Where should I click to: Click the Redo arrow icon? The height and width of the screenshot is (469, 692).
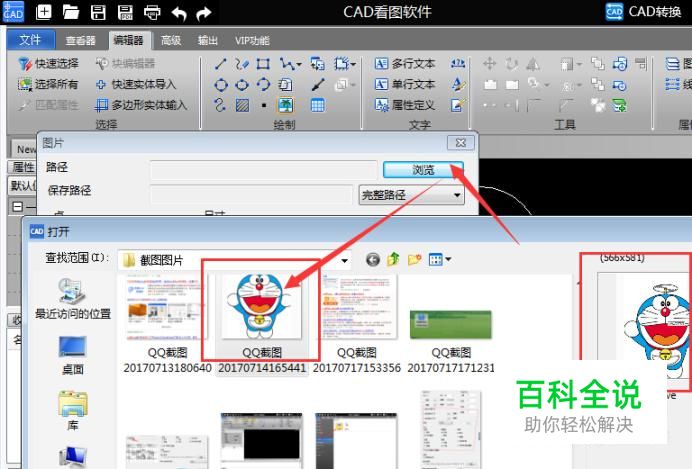pos(203,13)
